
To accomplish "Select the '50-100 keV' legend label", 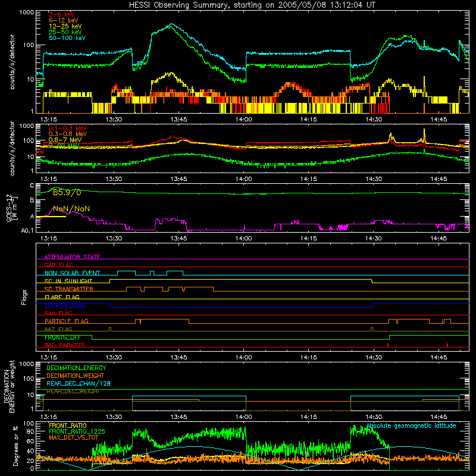I will pos(67,38).
